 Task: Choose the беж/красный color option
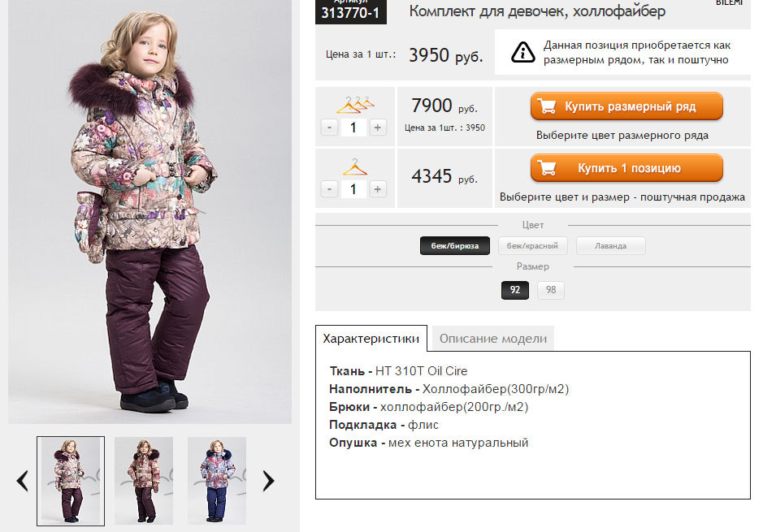[x=532, y=245]
